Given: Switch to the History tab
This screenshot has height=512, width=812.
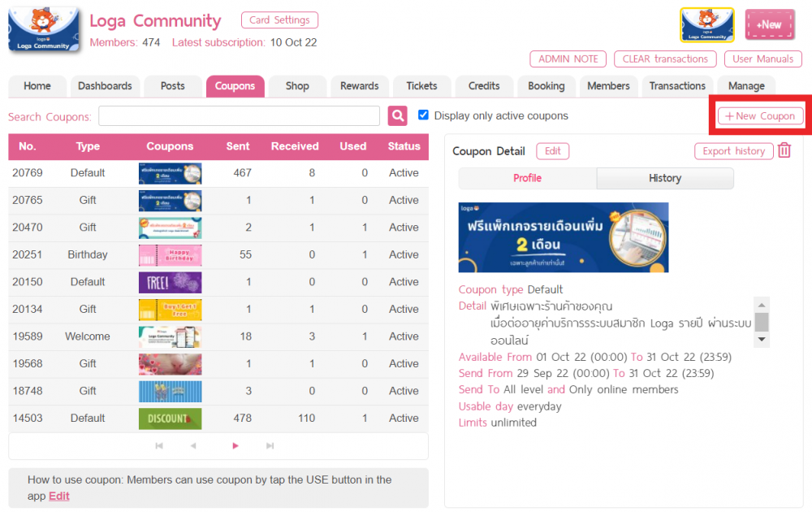Looking at the screenshot, I should coord(664,178).
